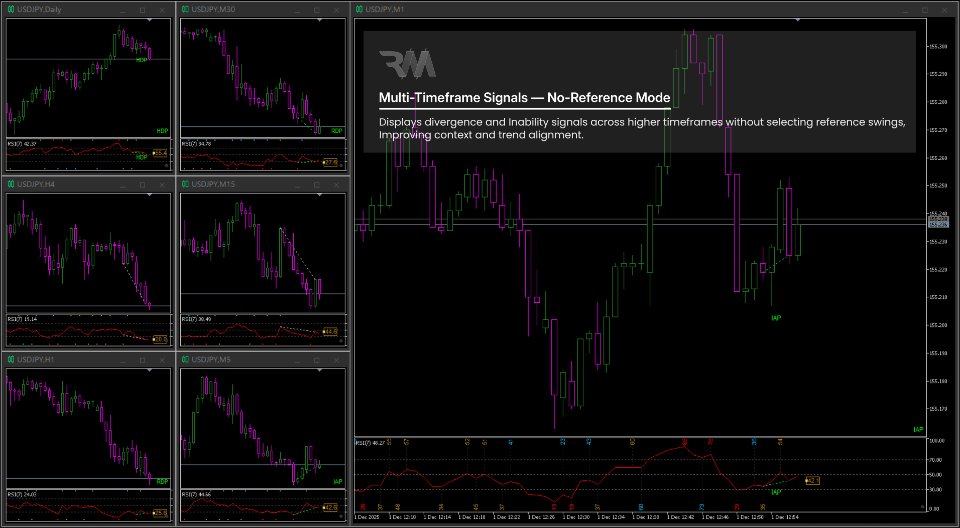Click the highlighted current price tag on M1 scale
Screen dimensions: 960x528
939,225
